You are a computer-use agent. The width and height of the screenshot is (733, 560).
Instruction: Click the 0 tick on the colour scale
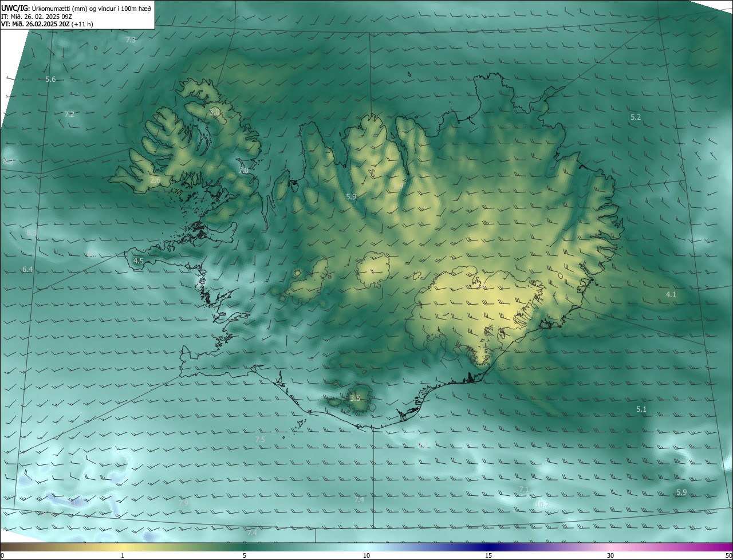click(x=2, y=555)
